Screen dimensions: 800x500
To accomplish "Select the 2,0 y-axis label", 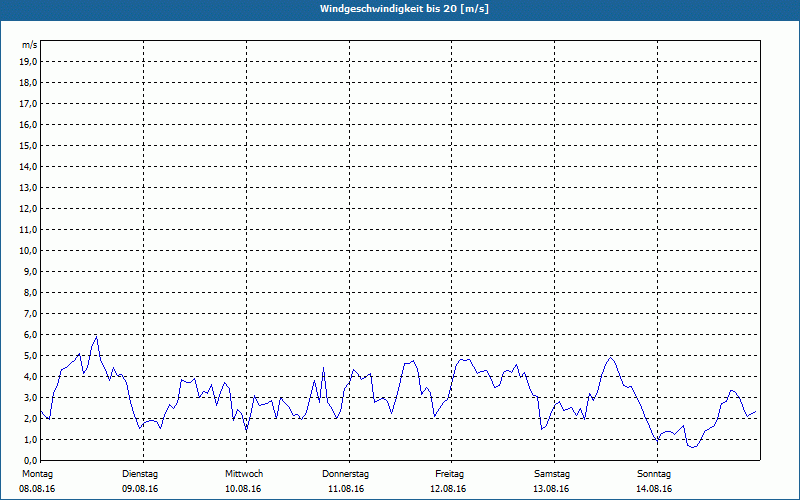I will tap(30, 418).
